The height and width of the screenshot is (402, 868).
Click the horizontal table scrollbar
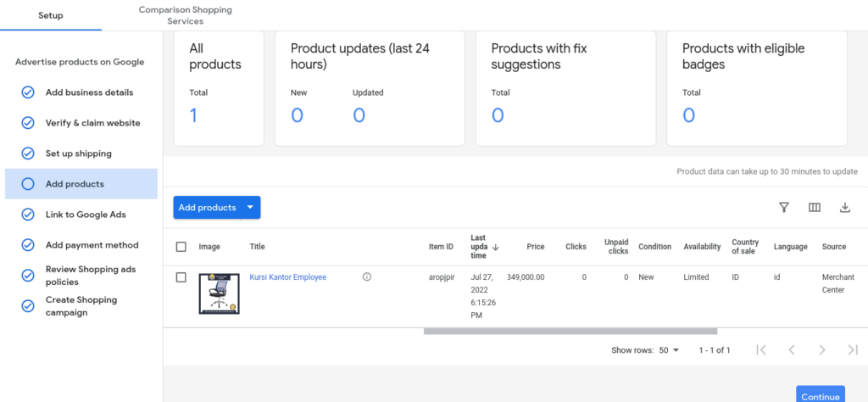tap(570, 331)
